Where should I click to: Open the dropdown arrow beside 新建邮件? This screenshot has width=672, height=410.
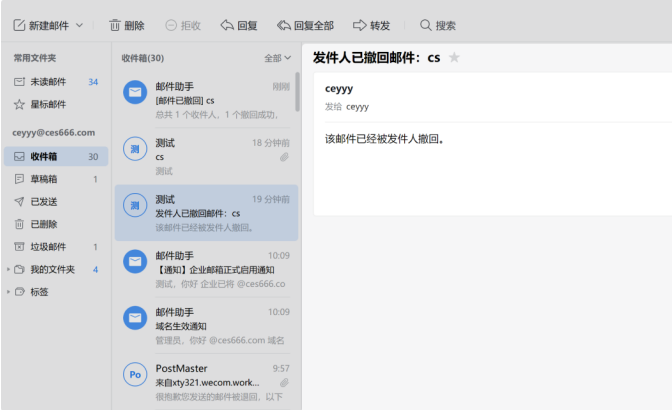[x=79, y=24]
